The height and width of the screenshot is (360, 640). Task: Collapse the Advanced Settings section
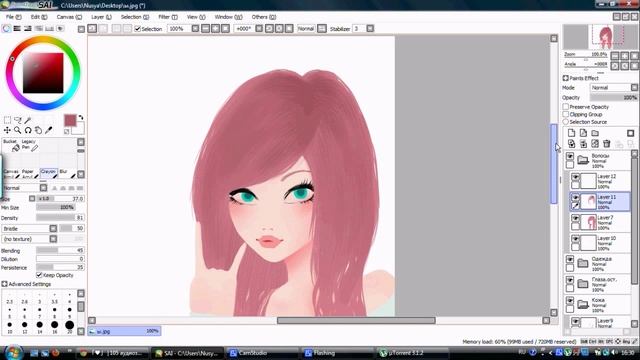click(4, 284)
